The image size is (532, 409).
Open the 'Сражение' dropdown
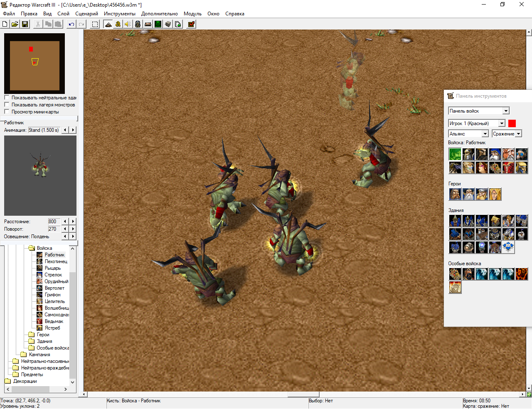tap(519, 134)
